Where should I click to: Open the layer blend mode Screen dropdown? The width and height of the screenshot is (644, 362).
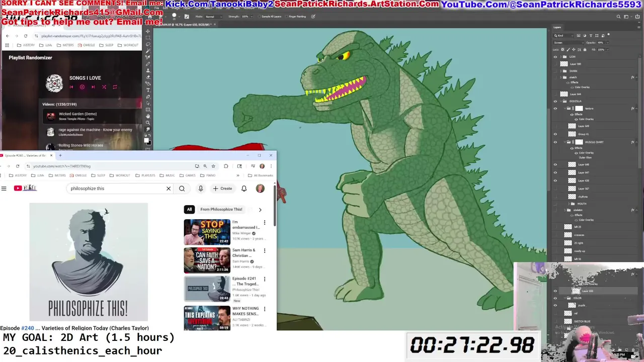[x=569, y=43]
